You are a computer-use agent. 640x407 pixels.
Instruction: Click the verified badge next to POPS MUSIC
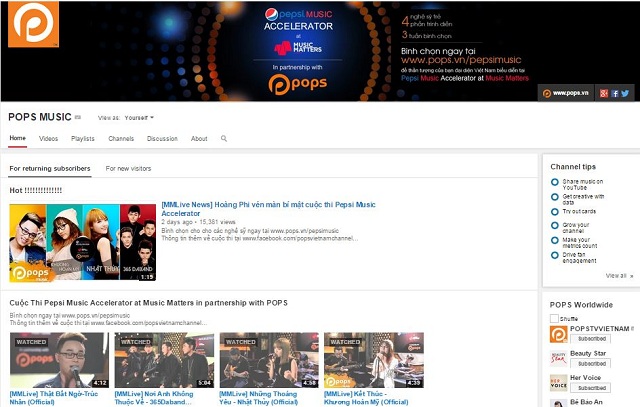point(78,117)
